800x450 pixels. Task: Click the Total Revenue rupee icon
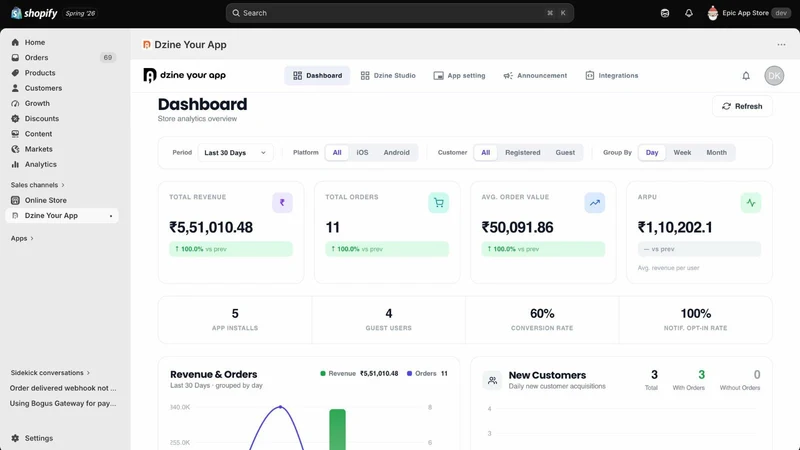[x=282, y=203]
